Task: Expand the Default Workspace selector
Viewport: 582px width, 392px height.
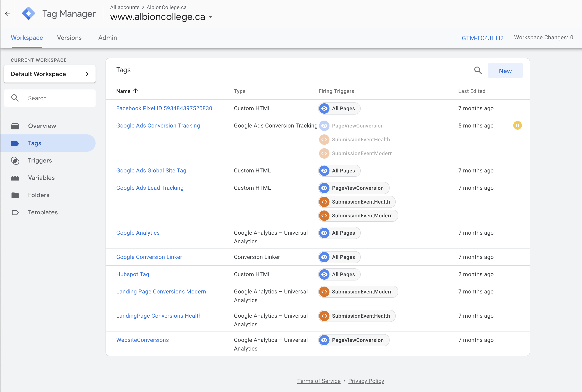Action: click(50, 74)
